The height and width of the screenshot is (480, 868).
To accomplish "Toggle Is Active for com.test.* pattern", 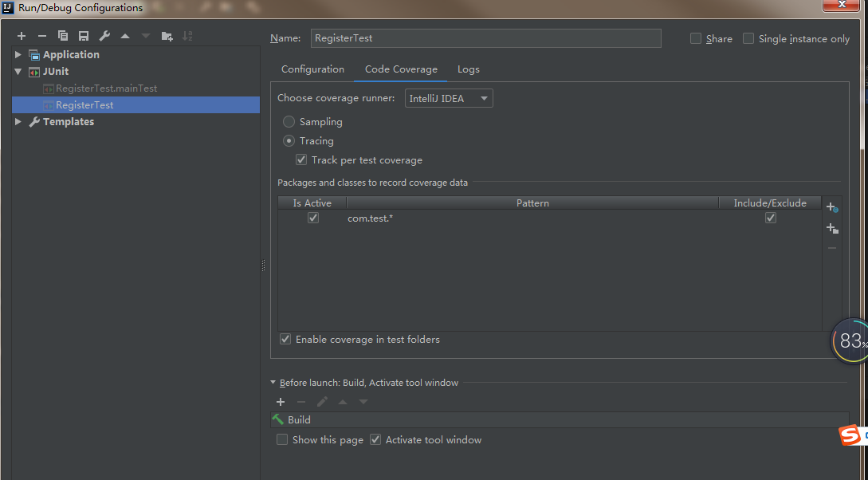I will coord(313,218).
